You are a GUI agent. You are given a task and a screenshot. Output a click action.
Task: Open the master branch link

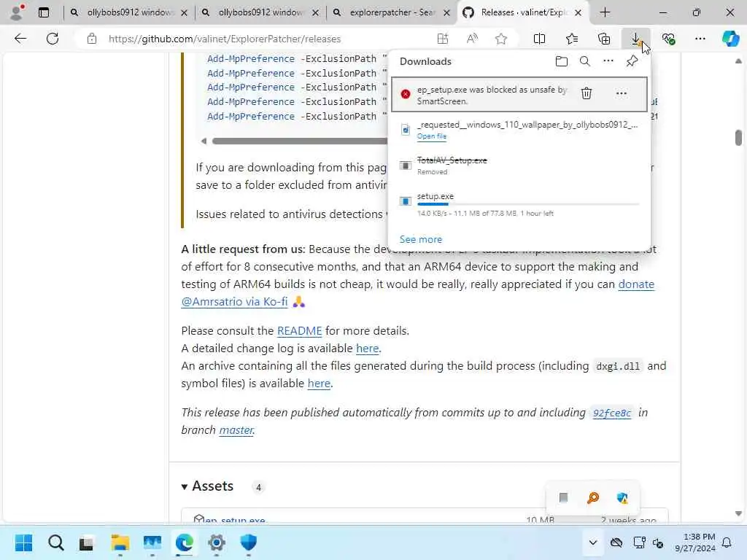pos(236,430)
